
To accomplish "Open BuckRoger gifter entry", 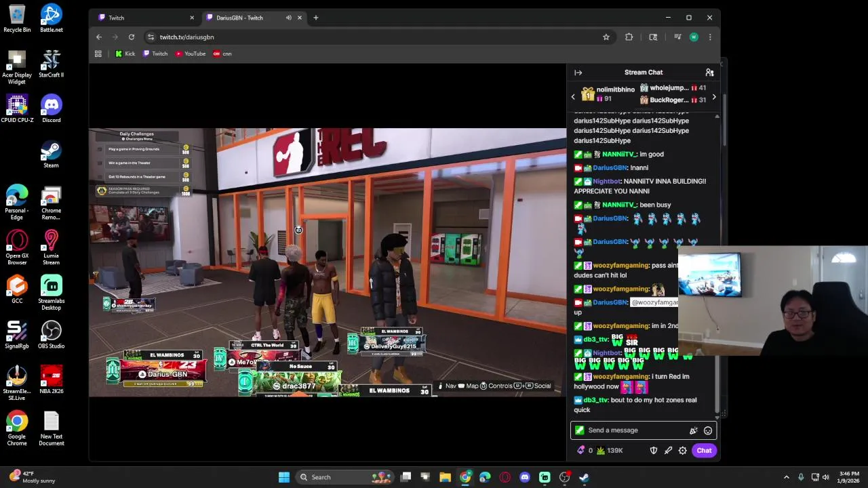I will point(673,100).
